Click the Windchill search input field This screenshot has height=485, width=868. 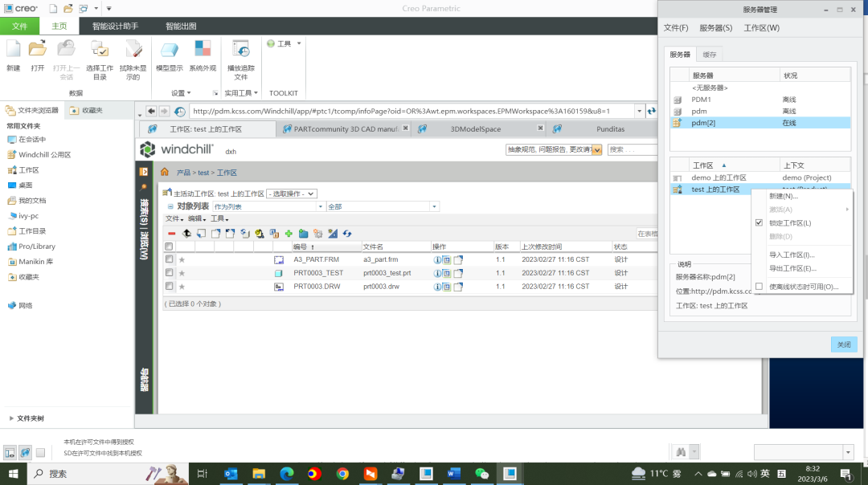point(633,149)
